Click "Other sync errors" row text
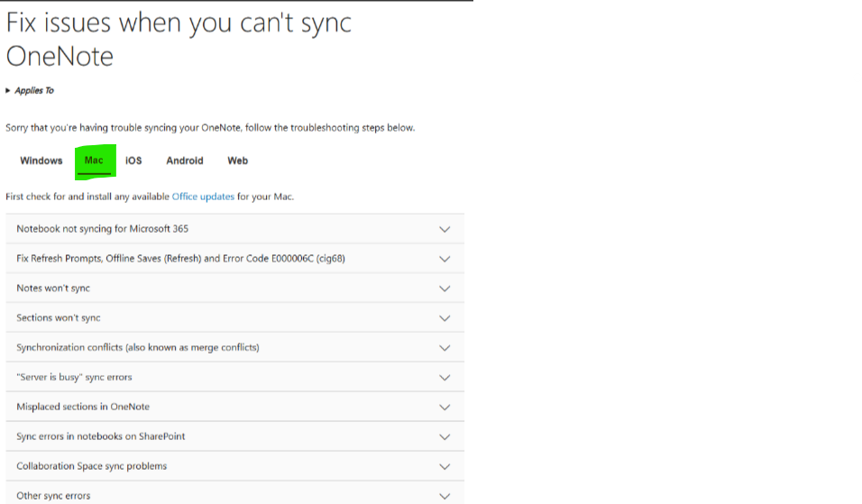Image resolution: width=862 pixels, height=504 pixels. click(53, 496)
